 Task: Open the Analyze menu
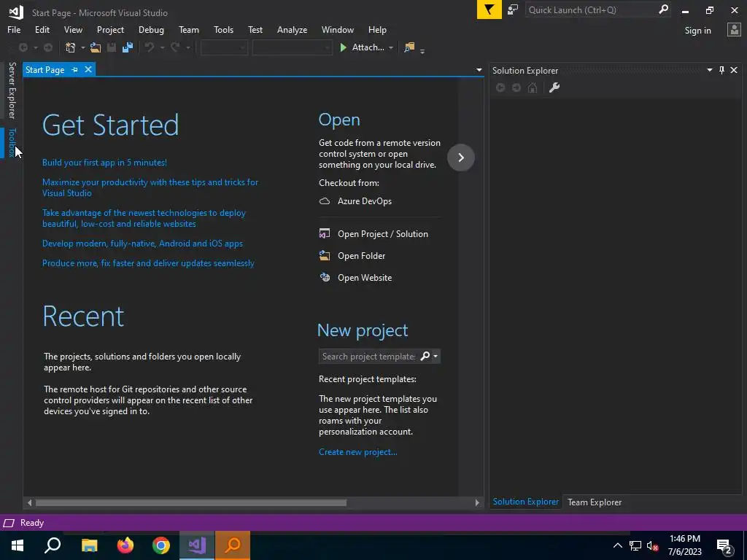[292, 29]
